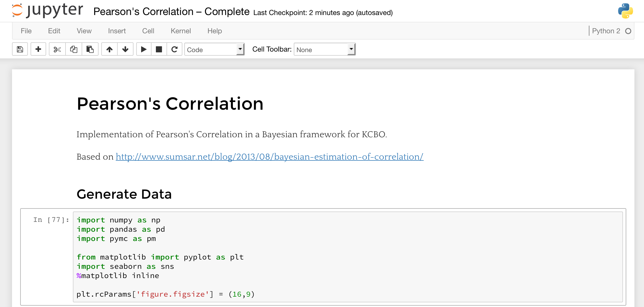Move selected cell down arrow
The image size is (644, 307).
tap(125, 49)
